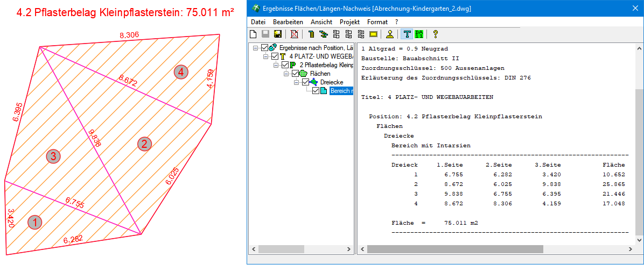Toggle the highlighted cyan T text button
The width and height of the screenshot is (644, 265).
click(407, 34)
